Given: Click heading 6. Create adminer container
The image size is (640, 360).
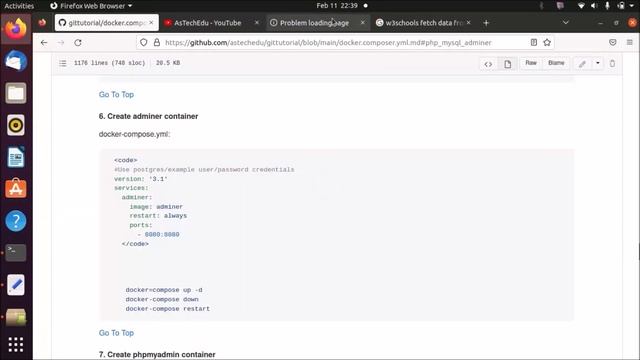Looking at the screenshot, I should (148, 116).
